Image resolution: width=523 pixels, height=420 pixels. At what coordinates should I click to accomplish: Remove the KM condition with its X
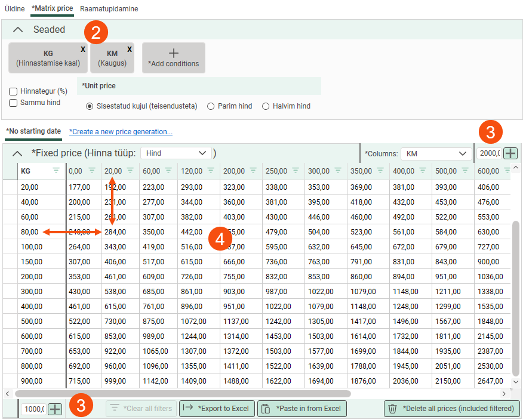130,49
